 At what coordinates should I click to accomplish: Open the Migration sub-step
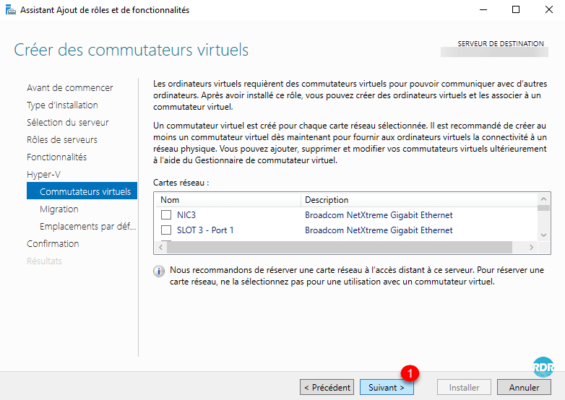[x=59, y=209]
